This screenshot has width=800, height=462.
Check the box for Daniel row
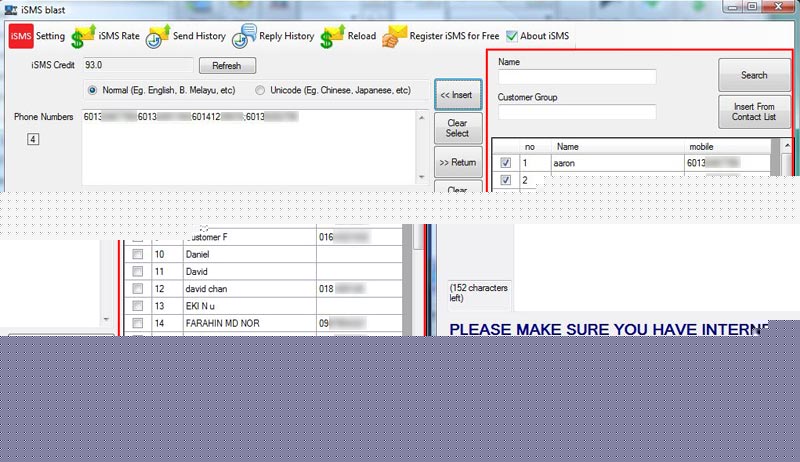click(x=138, y=254)
